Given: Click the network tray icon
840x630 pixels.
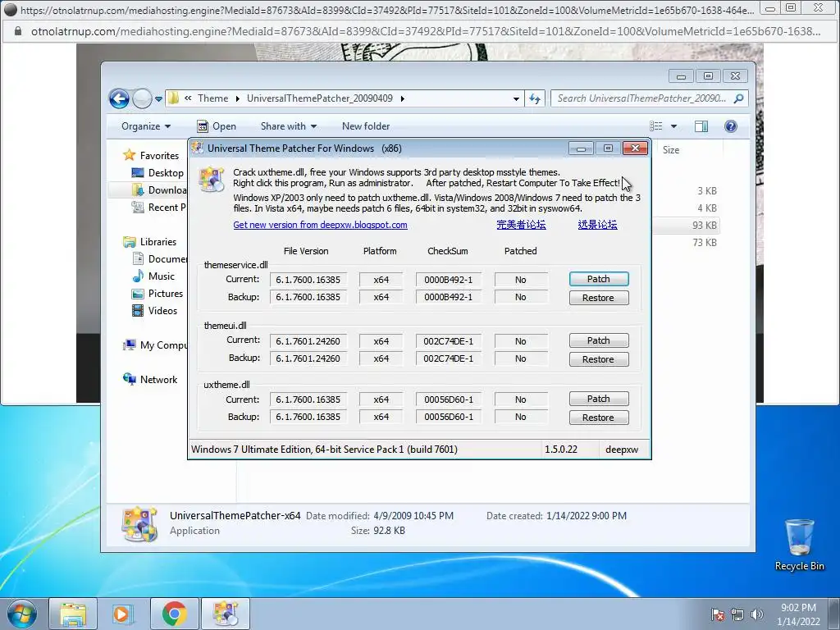Looking at the screenshot, I should 737,614.
